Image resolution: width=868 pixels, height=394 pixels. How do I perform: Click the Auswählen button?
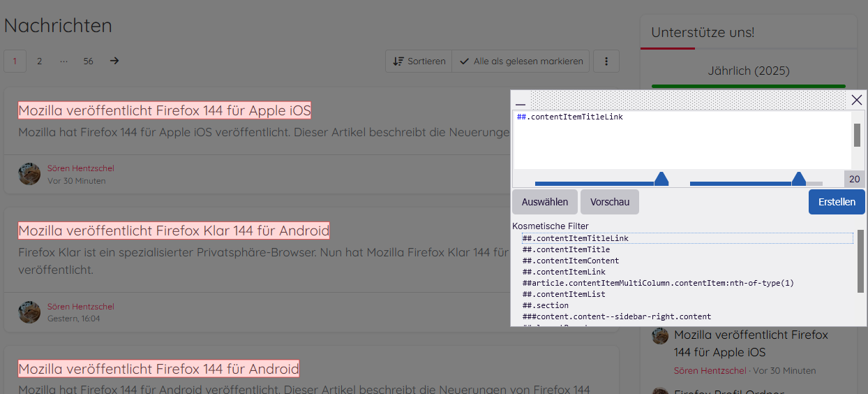[545, 202]
